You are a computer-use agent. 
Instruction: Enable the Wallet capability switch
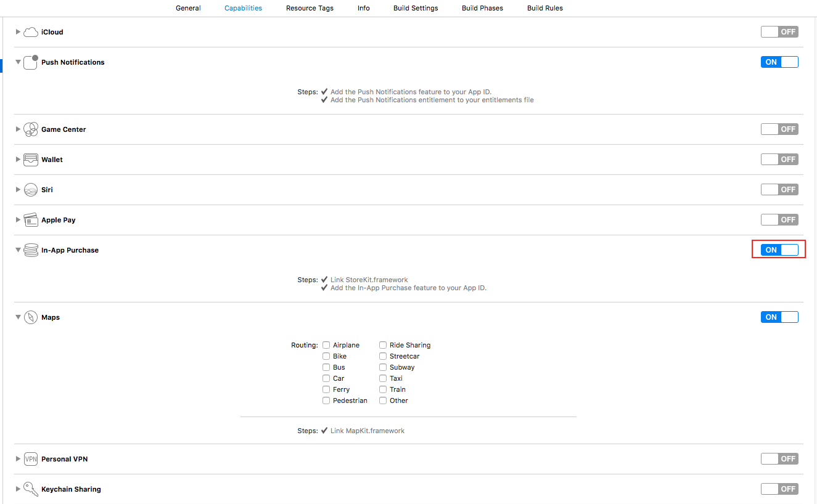[x=779, y=160]
